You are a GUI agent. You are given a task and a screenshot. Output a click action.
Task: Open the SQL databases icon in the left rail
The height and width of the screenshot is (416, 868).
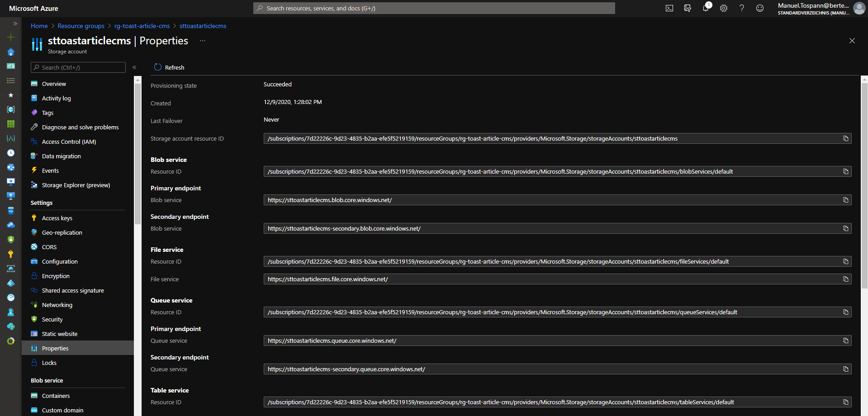point(11,211)
